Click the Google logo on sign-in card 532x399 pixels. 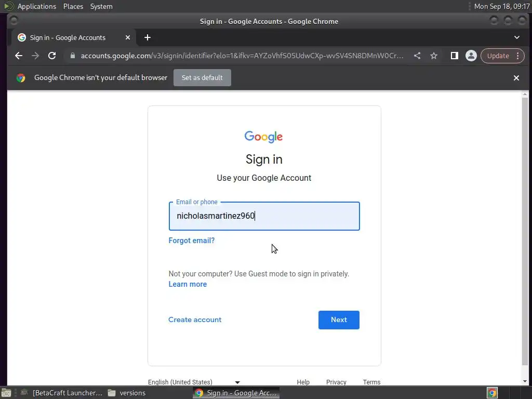point(263,137)
